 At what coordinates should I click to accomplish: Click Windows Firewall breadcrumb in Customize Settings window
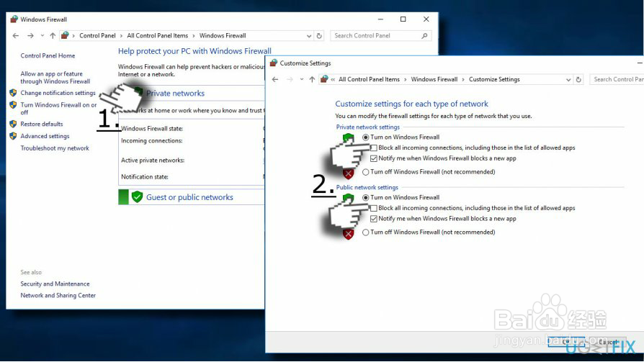[x=434, y=80]
